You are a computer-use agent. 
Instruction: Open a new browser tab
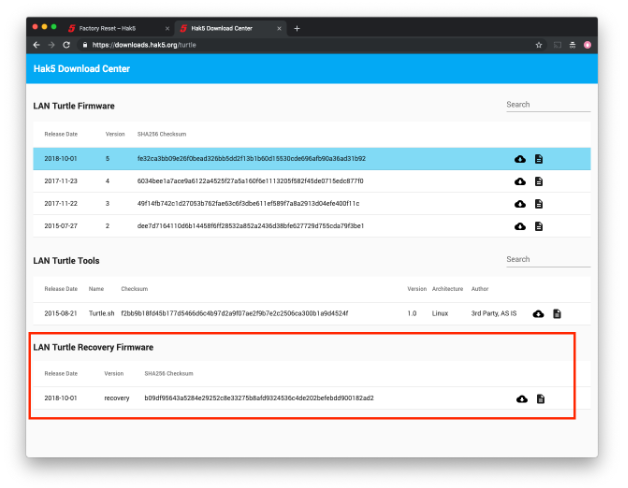[297, 28]
